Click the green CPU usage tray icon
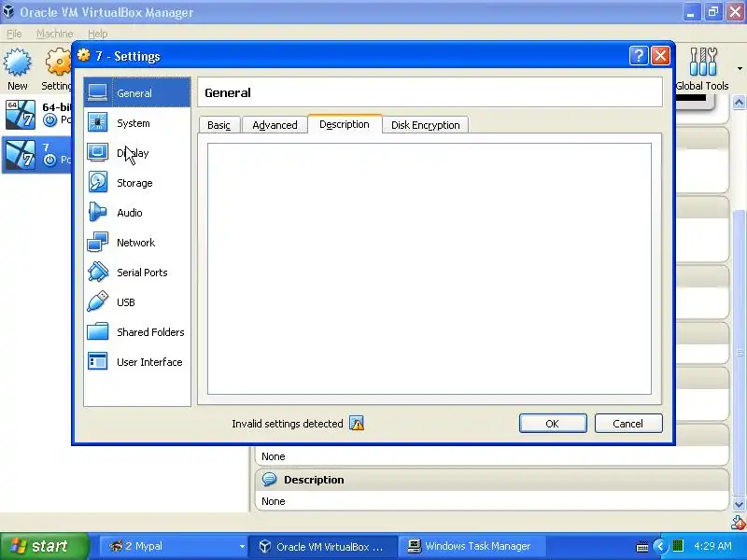 678,545
